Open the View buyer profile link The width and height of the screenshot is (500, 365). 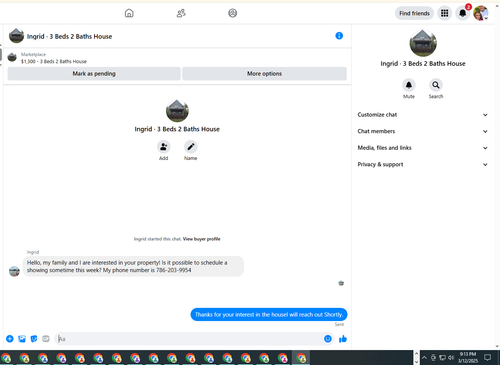tap(201, 239)
